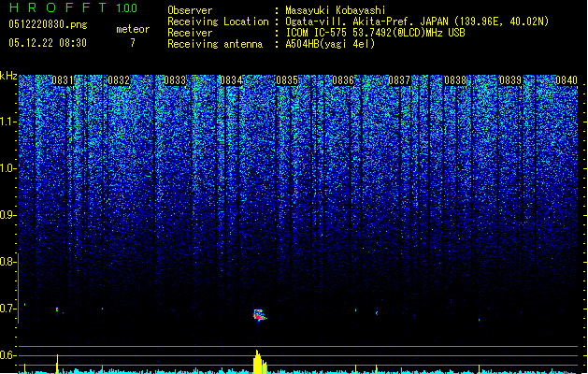
Task: Click the HROFFT 1.0.0 title text
Action: [x=73, y=7]
